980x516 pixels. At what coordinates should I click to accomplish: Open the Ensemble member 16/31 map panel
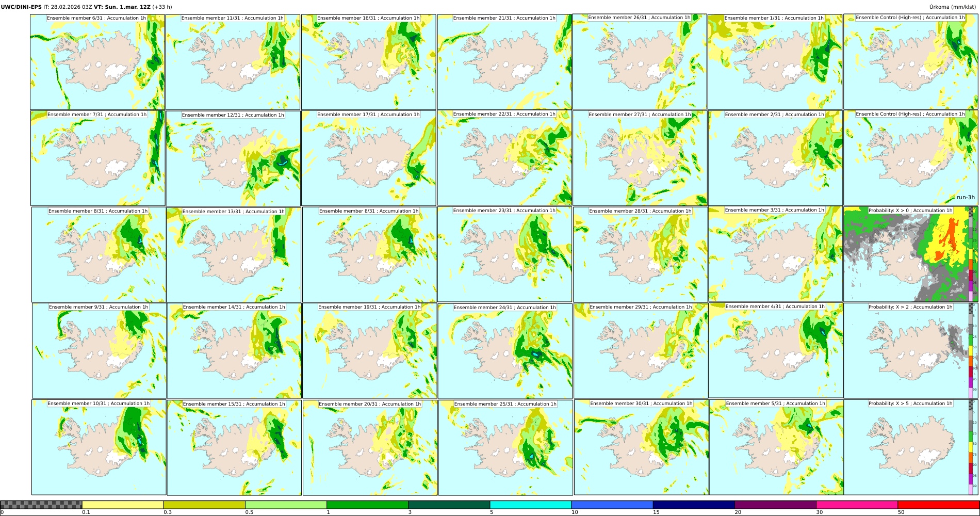[369, 62]
